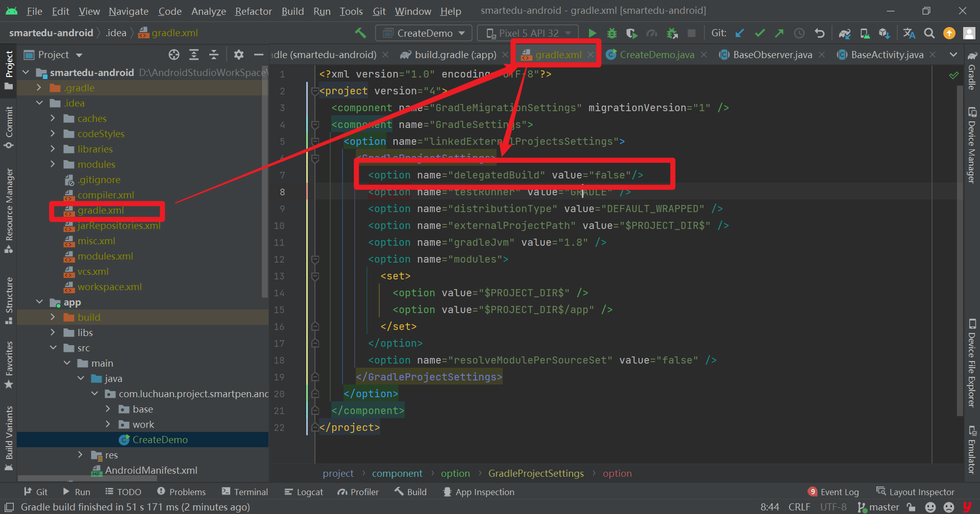Expand all in Project panel

194,55
